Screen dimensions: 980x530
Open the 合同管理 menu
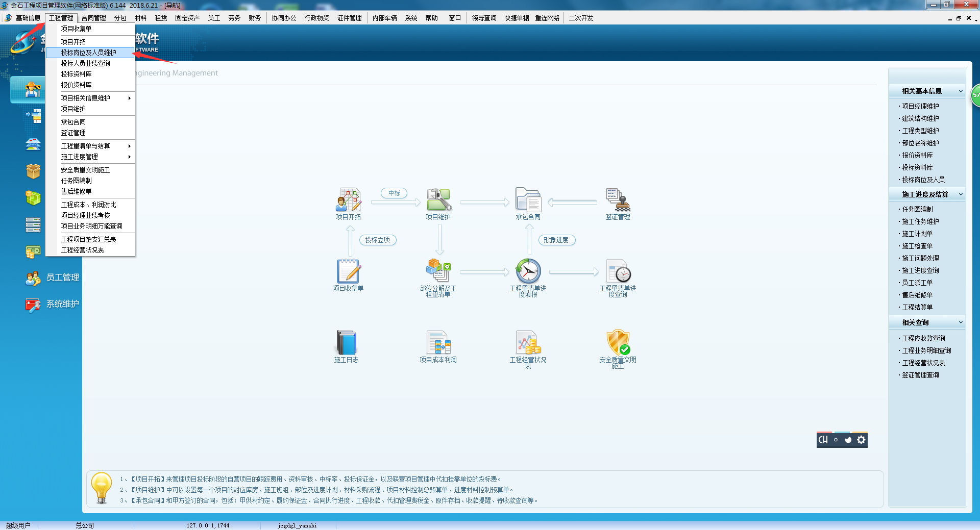click(93, 18)
